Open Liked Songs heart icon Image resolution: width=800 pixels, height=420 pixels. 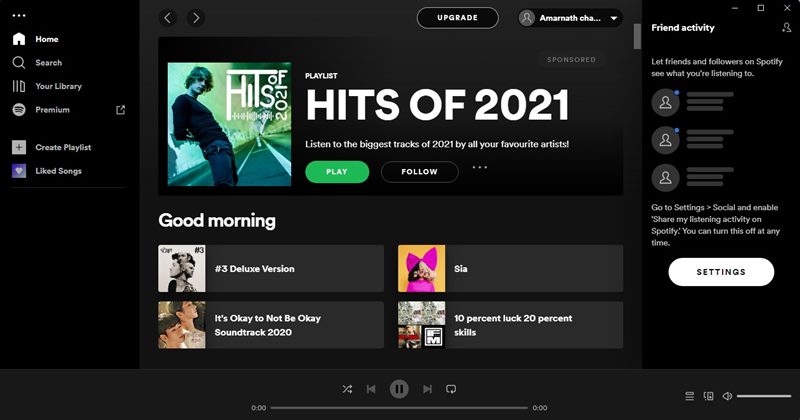(x=19, y=171)
